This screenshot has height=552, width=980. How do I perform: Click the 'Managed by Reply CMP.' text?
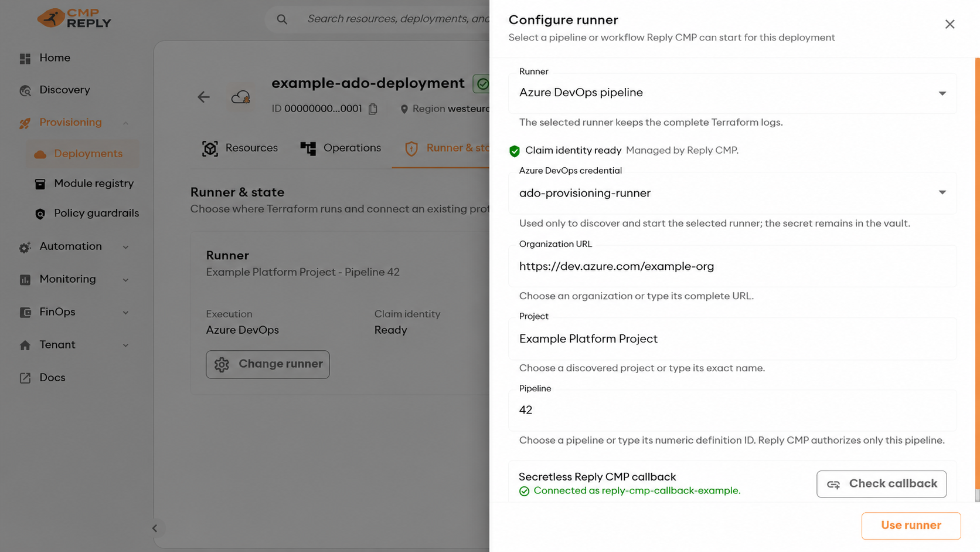(682, 150)
